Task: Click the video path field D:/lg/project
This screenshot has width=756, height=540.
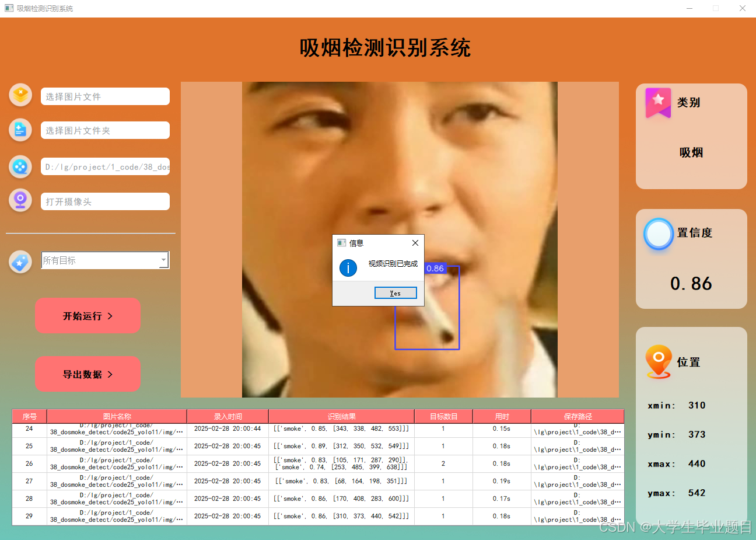Action: [105, 166]
